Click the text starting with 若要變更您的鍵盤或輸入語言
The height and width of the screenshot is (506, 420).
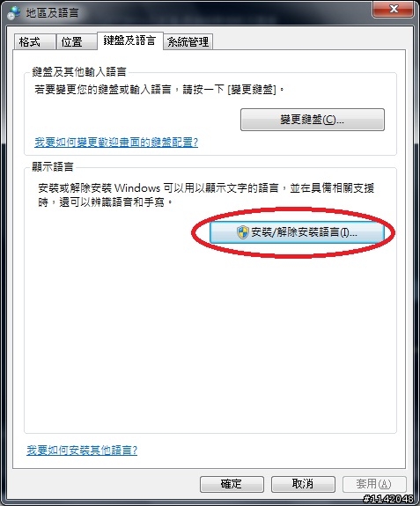pos(159,90)
